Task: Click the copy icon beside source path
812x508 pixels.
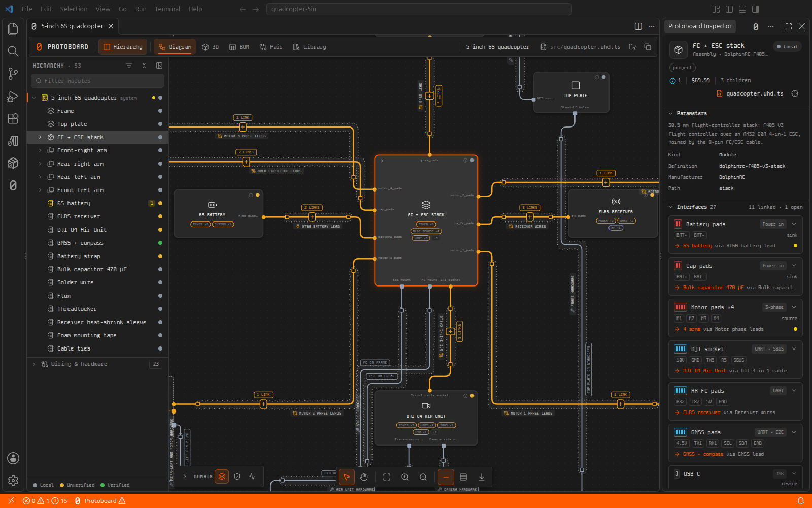Action: click(648, 47)
